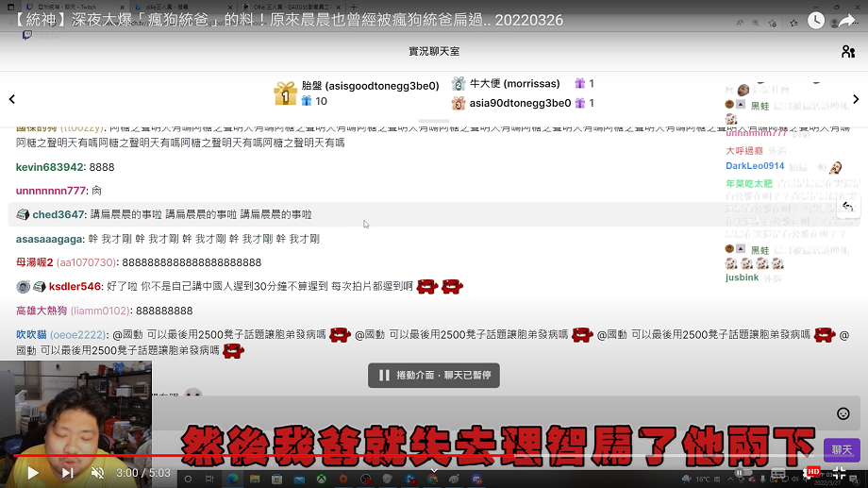This screenshot has height=488, width=868.
Task: Unmute the video with the speaker icon
Action: 97,473
